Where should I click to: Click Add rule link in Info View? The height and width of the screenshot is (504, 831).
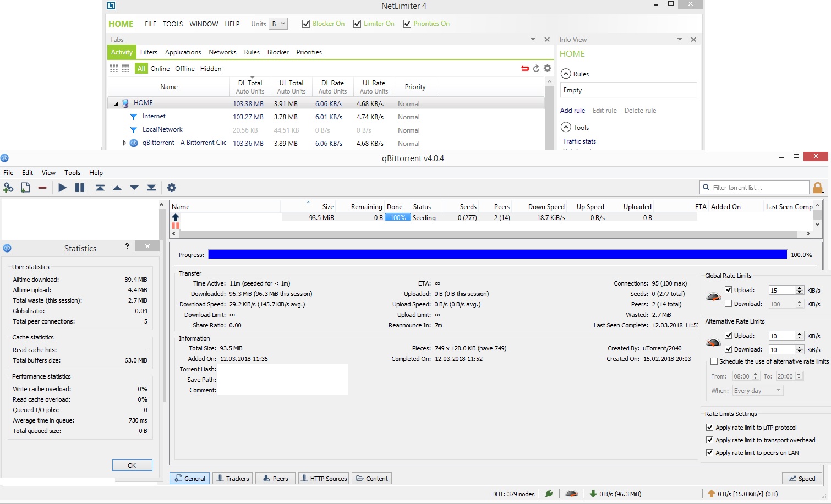click(x=572, y=111)
